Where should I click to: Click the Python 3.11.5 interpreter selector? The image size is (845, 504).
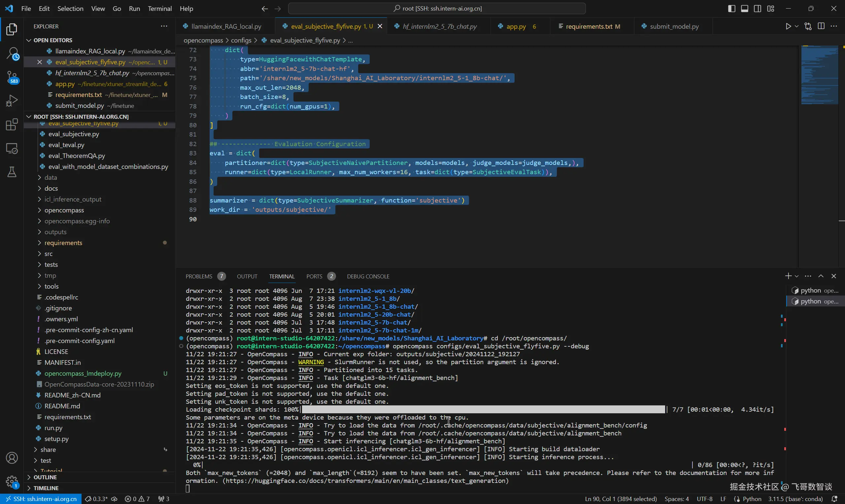pyautogui.click(x=795, y=499)
